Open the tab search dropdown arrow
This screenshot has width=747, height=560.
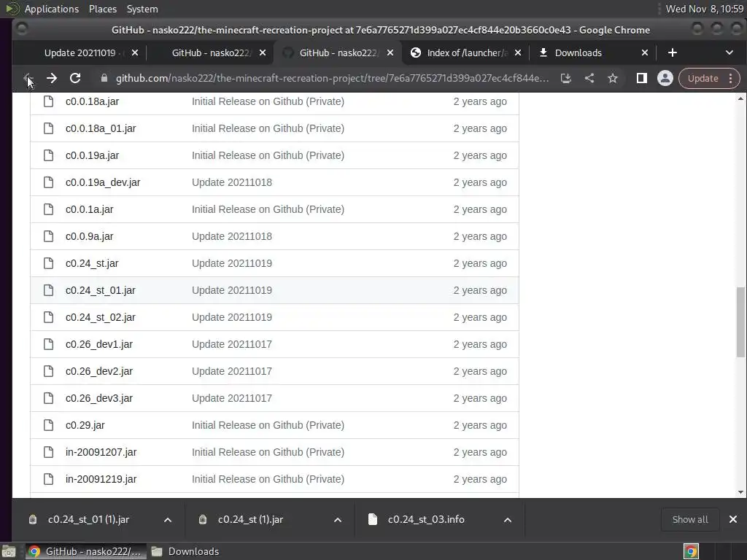729,52
